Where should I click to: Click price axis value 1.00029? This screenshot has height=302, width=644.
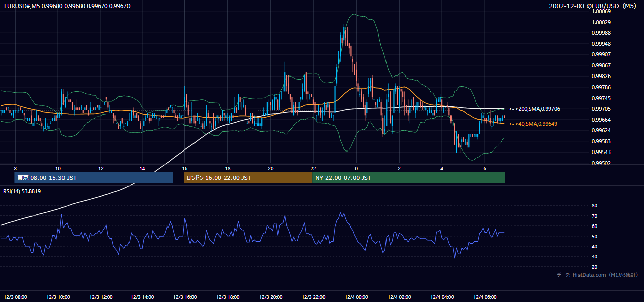602,22
